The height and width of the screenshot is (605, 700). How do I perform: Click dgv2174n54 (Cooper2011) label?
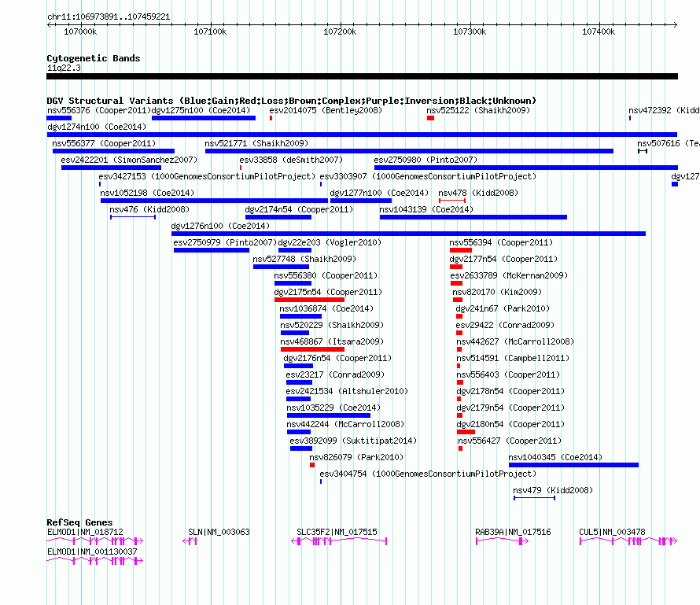[299, 209]
